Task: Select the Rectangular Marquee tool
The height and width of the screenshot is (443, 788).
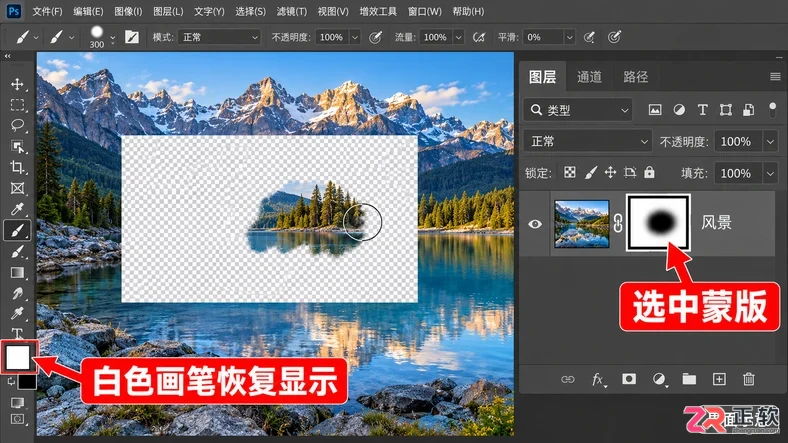Action: tap(17, 104)
